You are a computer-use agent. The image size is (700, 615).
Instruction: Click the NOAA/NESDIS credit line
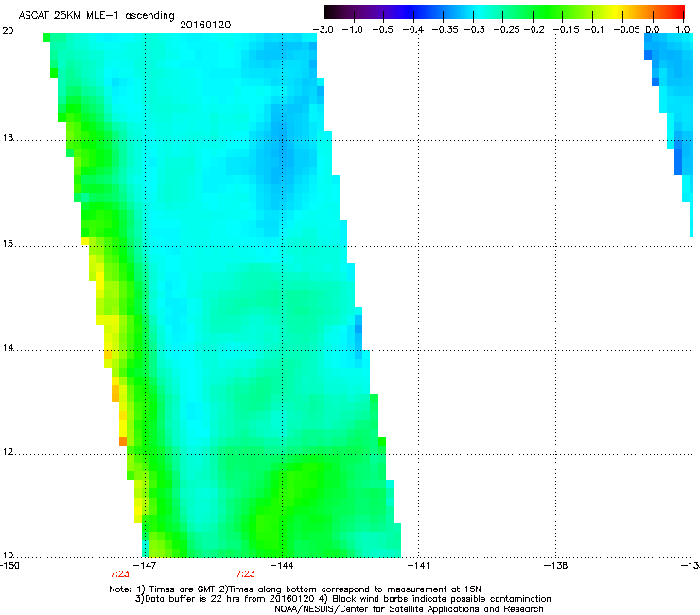[409, 609]
